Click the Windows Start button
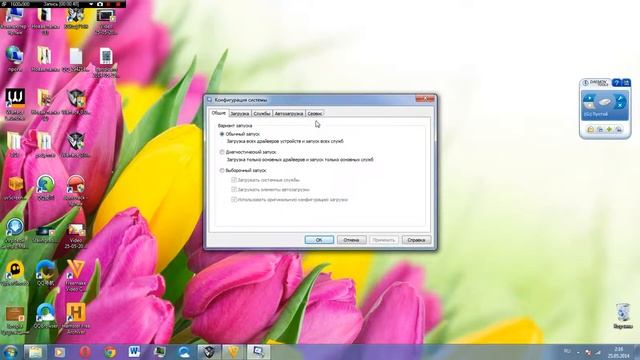 10,352
